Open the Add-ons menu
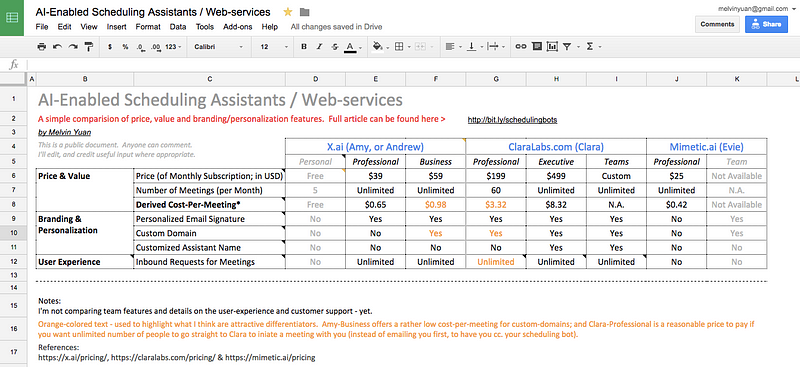Screen dimensions: 800x367 point(238,27)
